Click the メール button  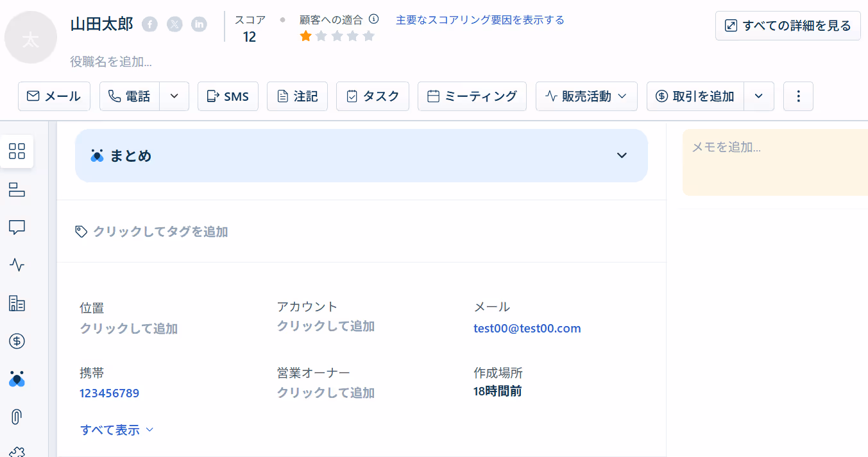click(x=54, y=96)
